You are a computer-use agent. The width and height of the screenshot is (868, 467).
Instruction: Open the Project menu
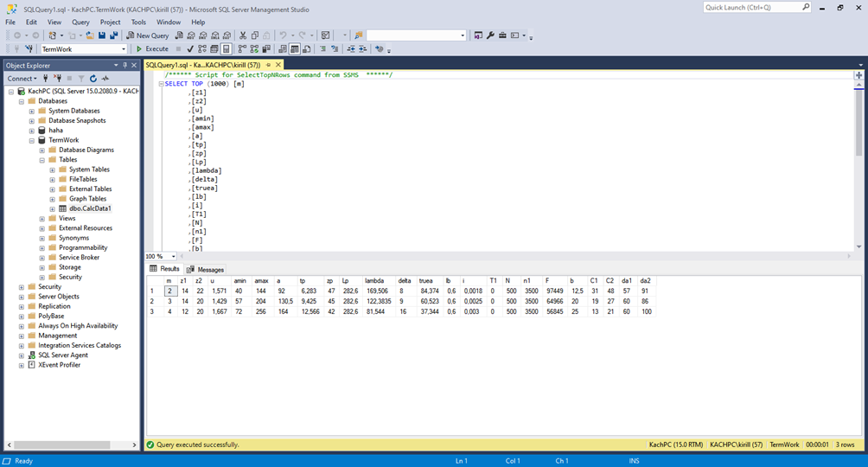click(x=110, y=22)
